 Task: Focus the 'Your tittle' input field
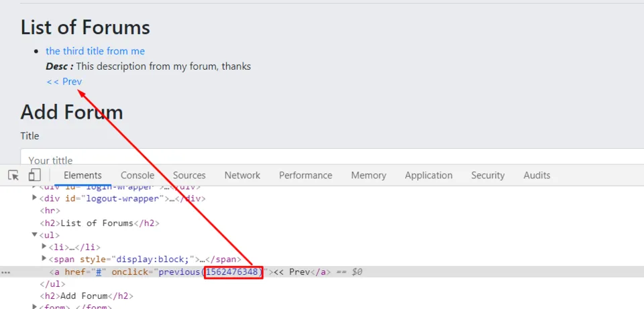(x=332, y=158)
